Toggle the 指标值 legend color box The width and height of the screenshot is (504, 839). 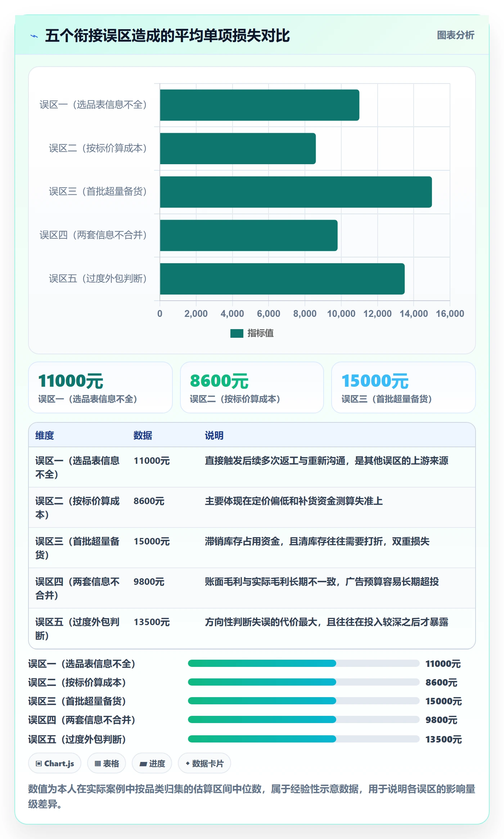point(237,333)
